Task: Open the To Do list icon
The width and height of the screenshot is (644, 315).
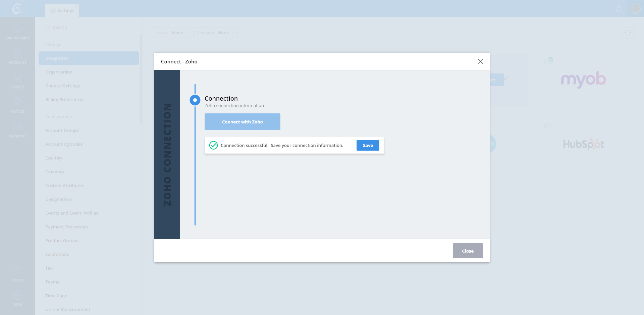Action: pos(17,271)
